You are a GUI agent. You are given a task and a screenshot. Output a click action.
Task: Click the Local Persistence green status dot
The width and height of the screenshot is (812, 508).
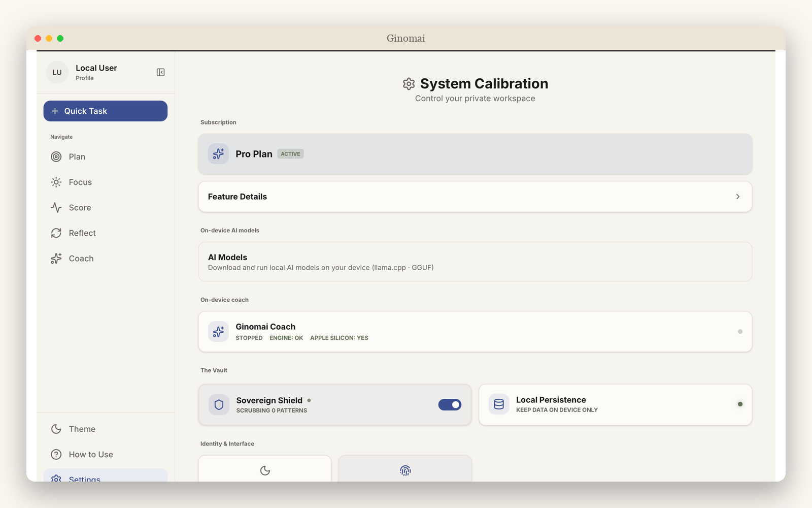pos(740,404)
